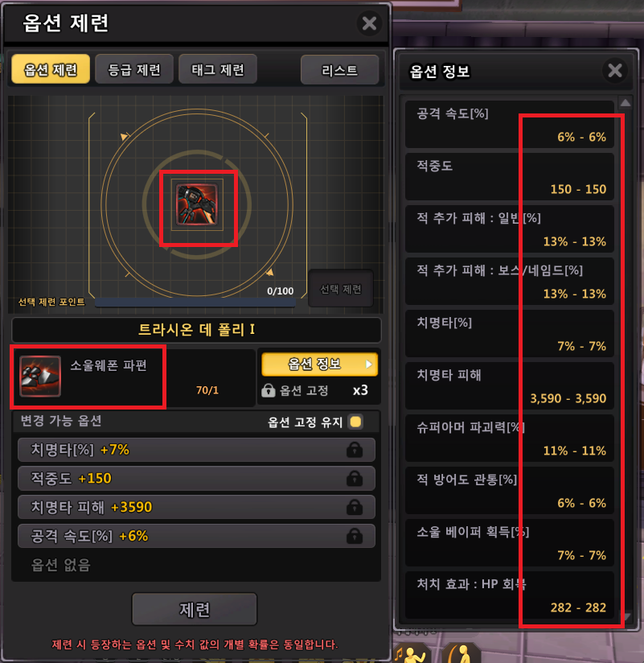Click the 소울웨폰 파편 material icon
Screen dimensions: 644x663
pos(40,376)
